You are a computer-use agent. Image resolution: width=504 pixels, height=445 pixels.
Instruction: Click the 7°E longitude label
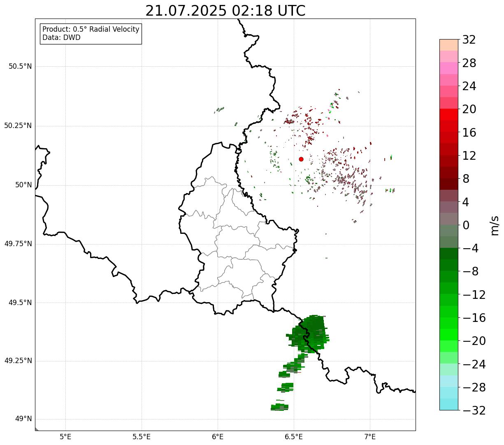coord(370,436)
